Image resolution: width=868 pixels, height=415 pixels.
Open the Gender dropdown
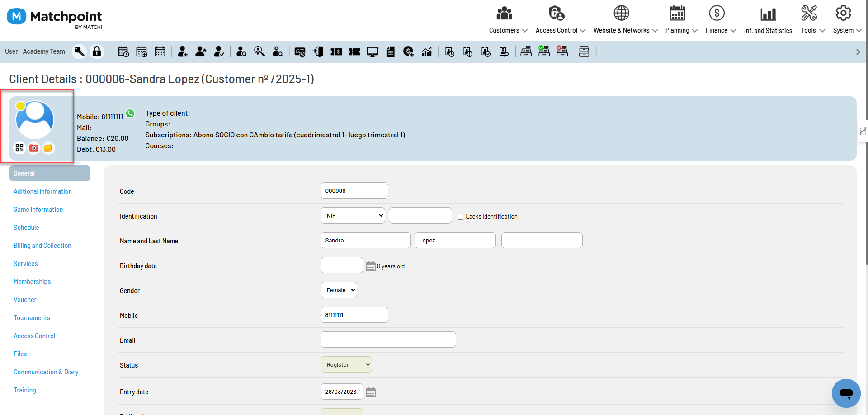339,290
